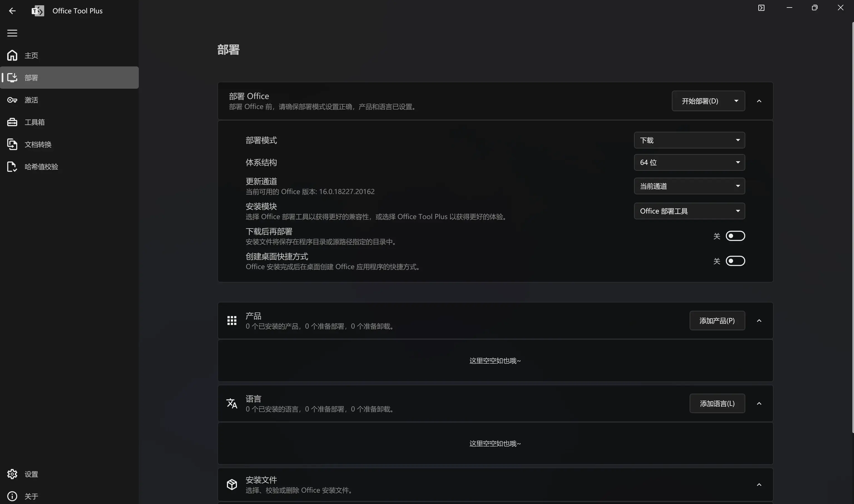Click the Office version text 16.0.18227.20162
The height and width of the screenshot is (504, 854).
coord(346,192)
